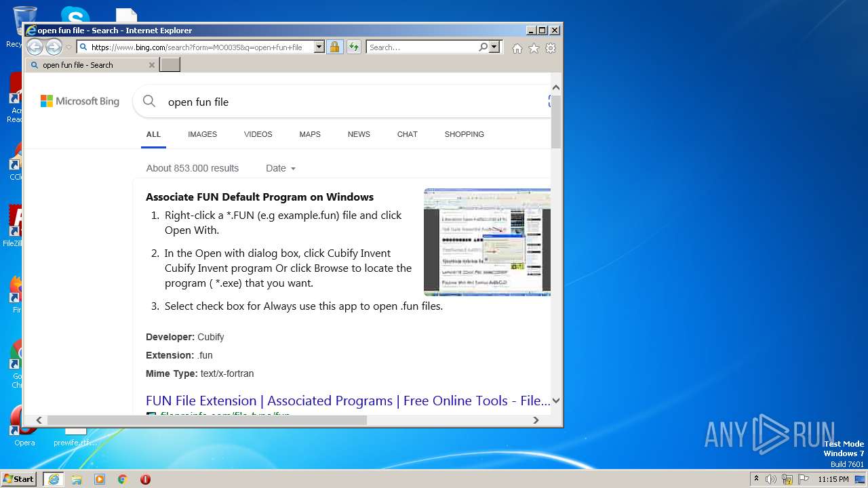Switch to the CHAT tab
The image size is (868, 488).
[x=407, y=134]
